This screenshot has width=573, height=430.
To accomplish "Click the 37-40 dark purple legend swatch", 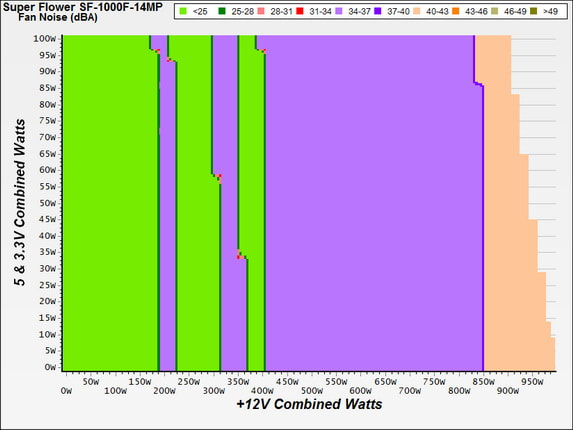I will tap(378, 11).
